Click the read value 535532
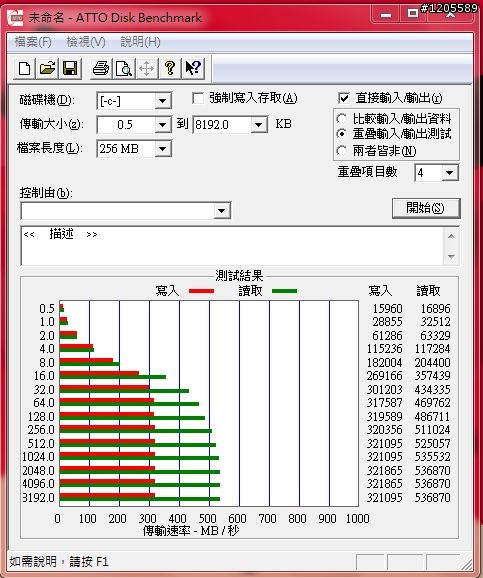This screenshot has height=578, width=483. [432, 457]
